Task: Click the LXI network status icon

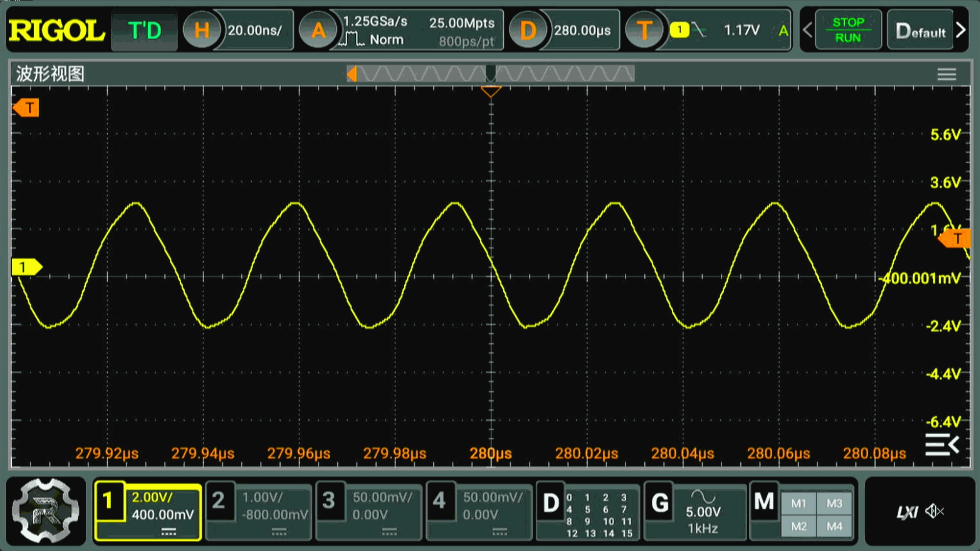Action: click(907, 512)
